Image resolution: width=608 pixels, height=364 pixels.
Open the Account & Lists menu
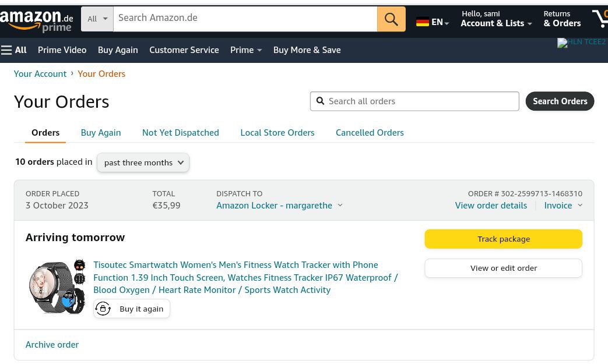pyautogui.click(x=495, y=19)
